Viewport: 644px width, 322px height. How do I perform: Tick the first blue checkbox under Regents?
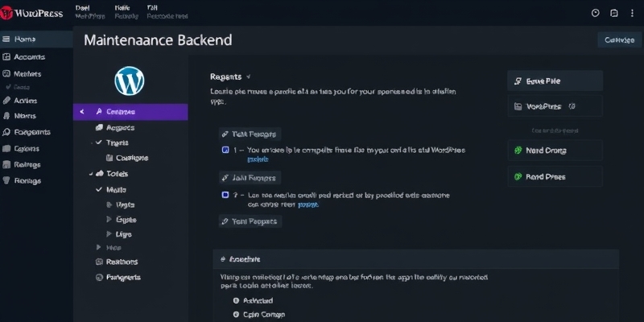[x=225, y=150]
